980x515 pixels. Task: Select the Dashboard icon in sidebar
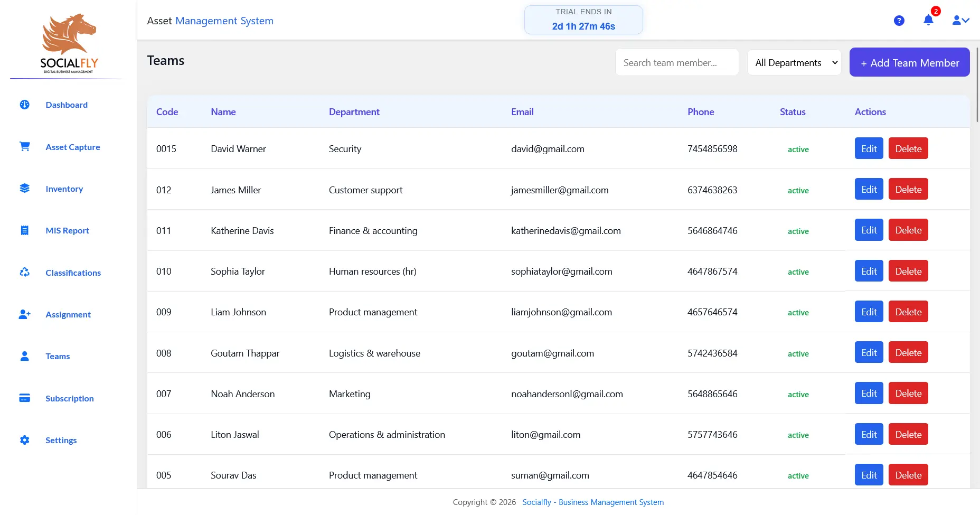pos(24,105)
